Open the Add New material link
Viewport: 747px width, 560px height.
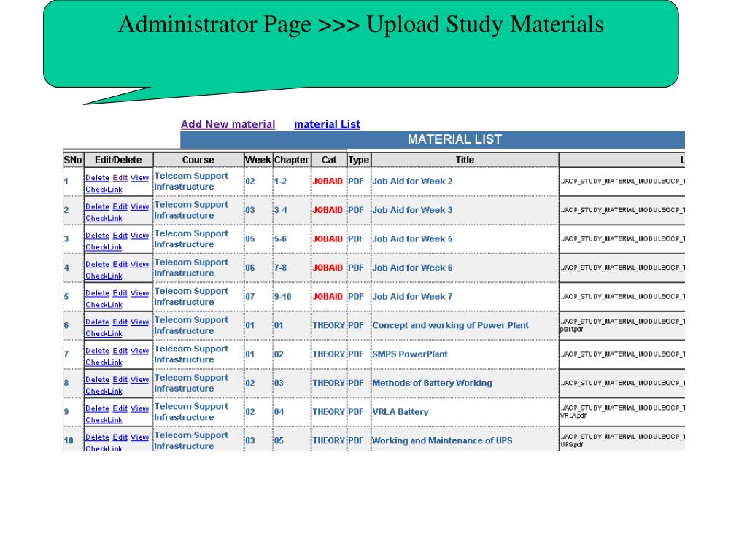pyautogui.click(x=228, y=124)
